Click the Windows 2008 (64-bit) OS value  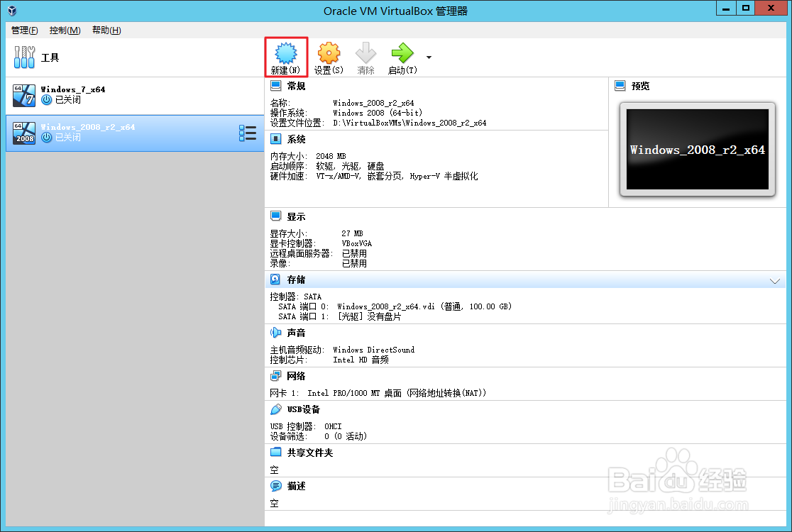[x=378, y=113]
